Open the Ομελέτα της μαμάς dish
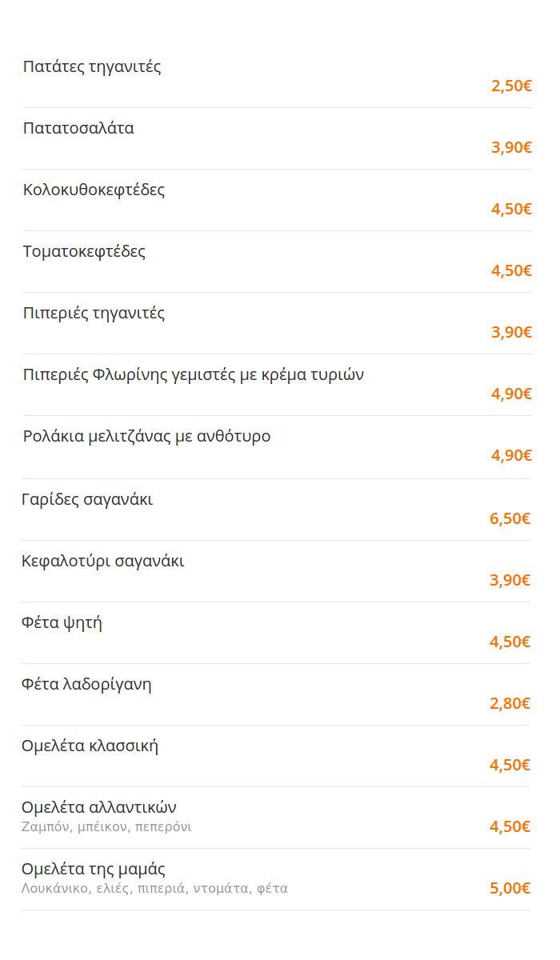The width and height of the screenshot is (560, 960). pyautogui.click(x=275, y=879)
